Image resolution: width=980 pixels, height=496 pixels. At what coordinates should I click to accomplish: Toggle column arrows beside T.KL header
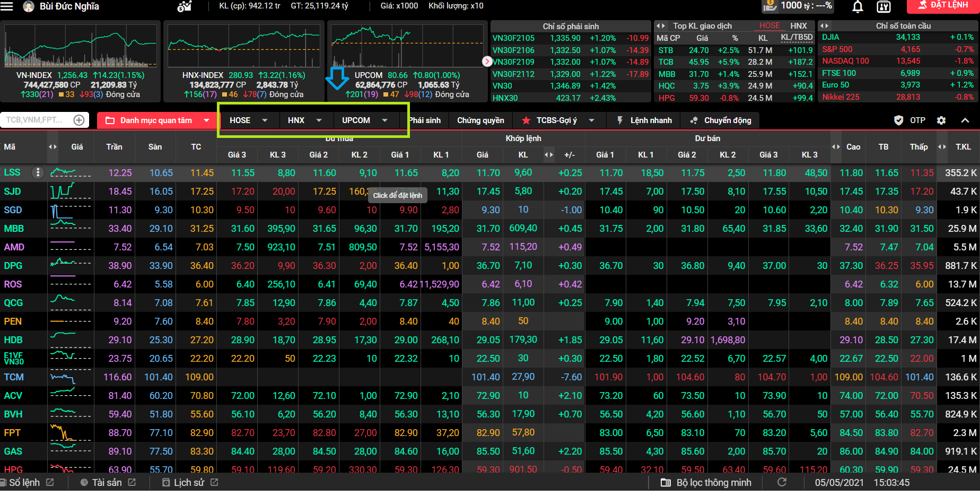pyautogui.click(x=942, y=147)
